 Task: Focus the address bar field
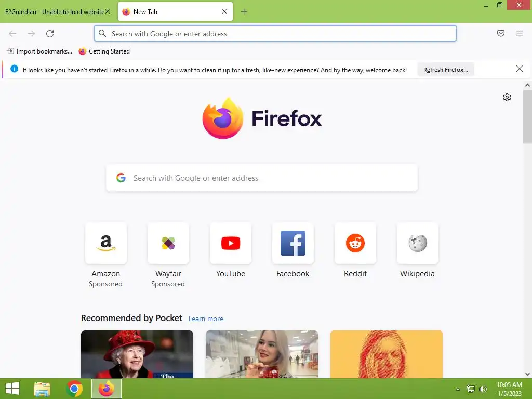point(275,33)
